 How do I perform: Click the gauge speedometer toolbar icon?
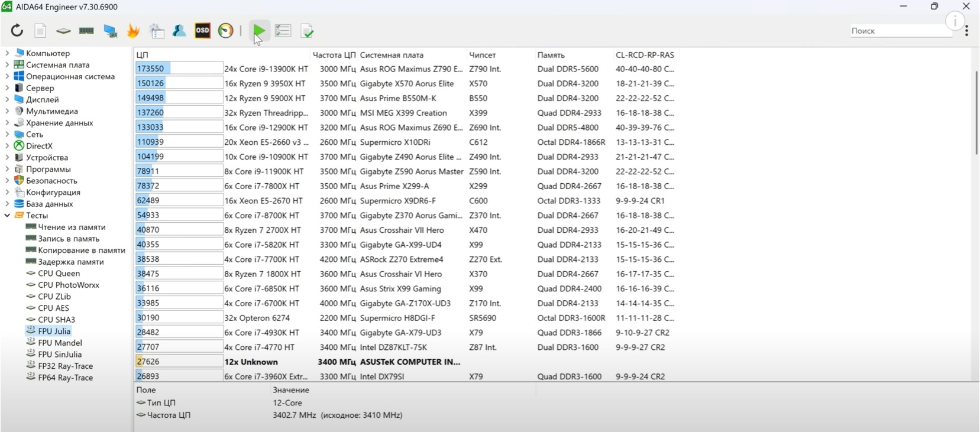tap(225, 31)
